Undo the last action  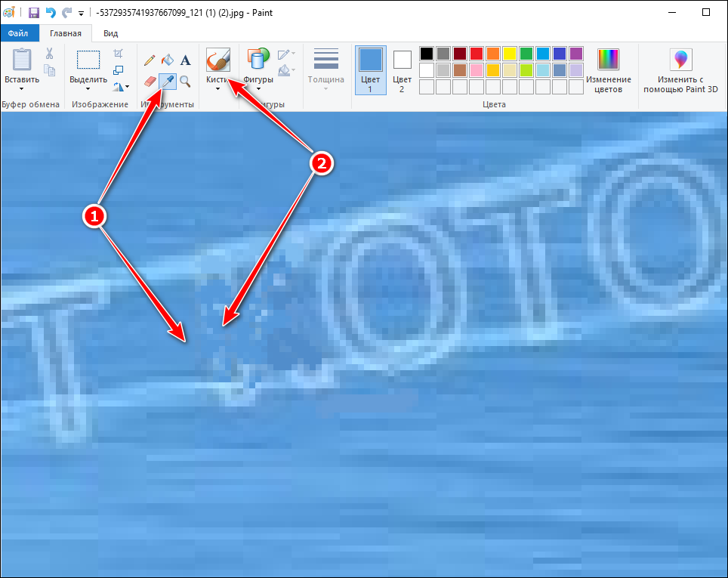51,12
